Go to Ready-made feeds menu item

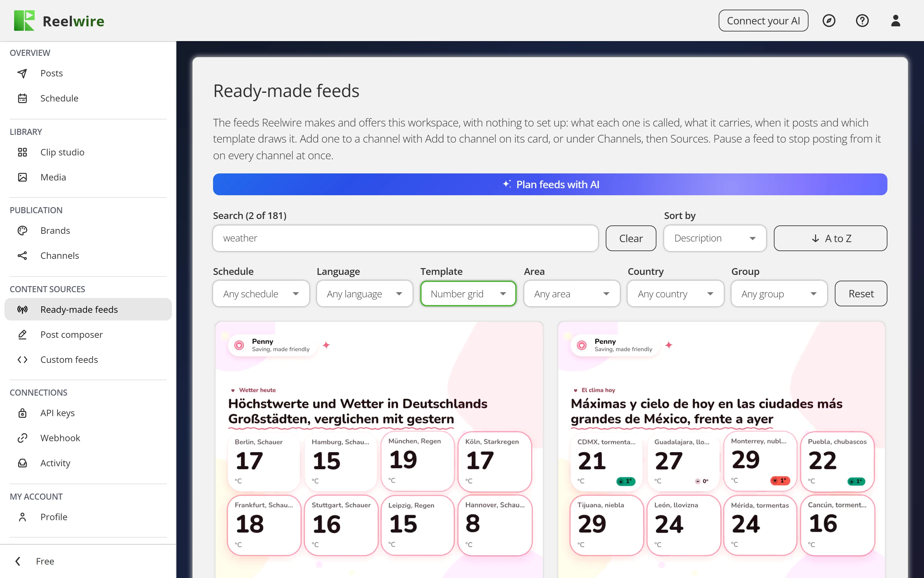[88, 309]
